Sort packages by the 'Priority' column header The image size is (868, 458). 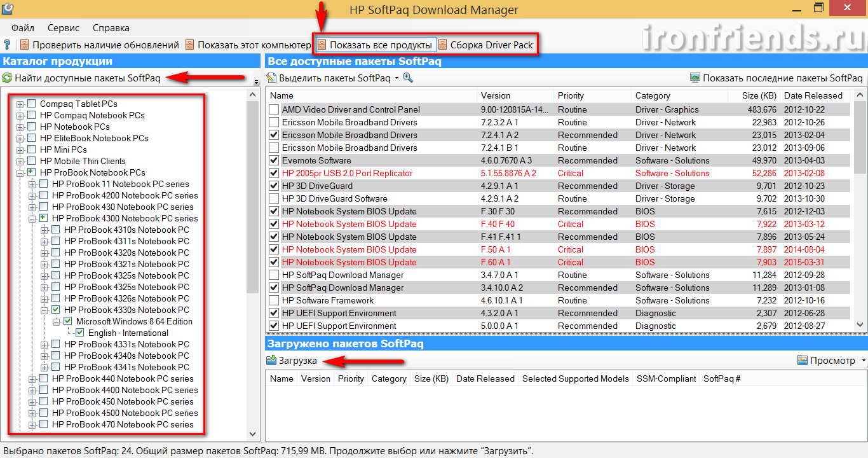point(571,95)
